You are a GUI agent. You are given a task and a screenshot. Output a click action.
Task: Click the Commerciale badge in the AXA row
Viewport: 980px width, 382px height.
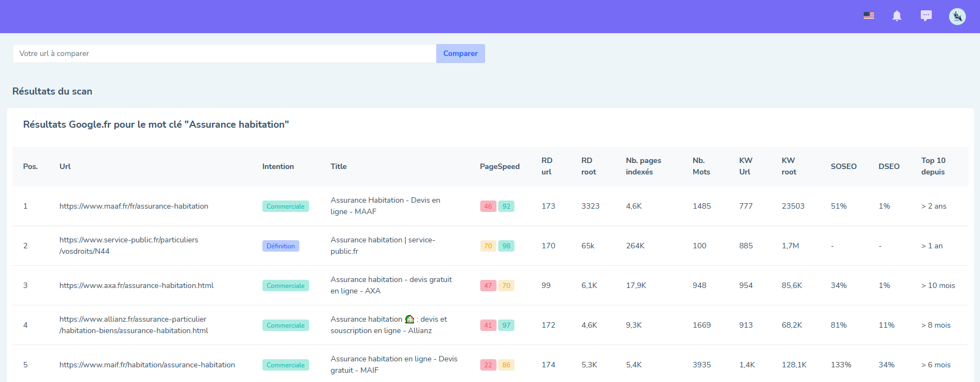(286, 286)
